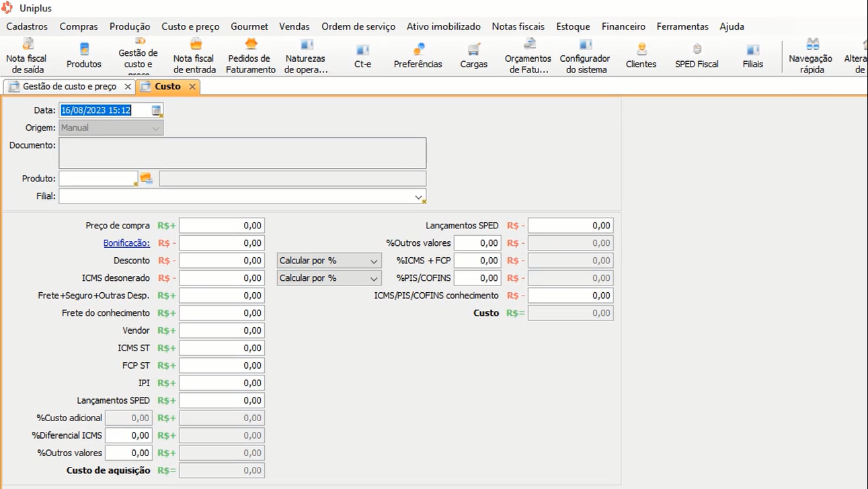The width and height of the screenshot is (868, 489).
Task: Open Calcular por % dropdown for ICMS desonerado
Action: (329, 278)
